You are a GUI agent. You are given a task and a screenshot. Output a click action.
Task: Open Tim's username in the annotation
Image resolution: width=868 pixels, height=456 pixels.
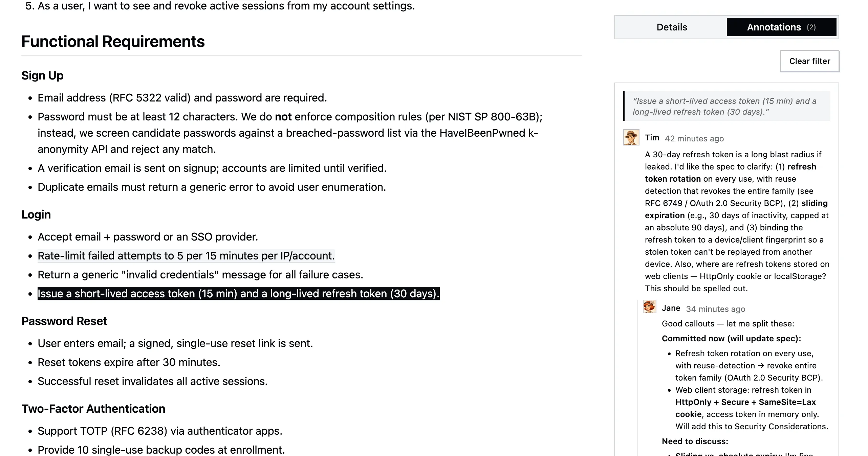[x=652, y=138]
